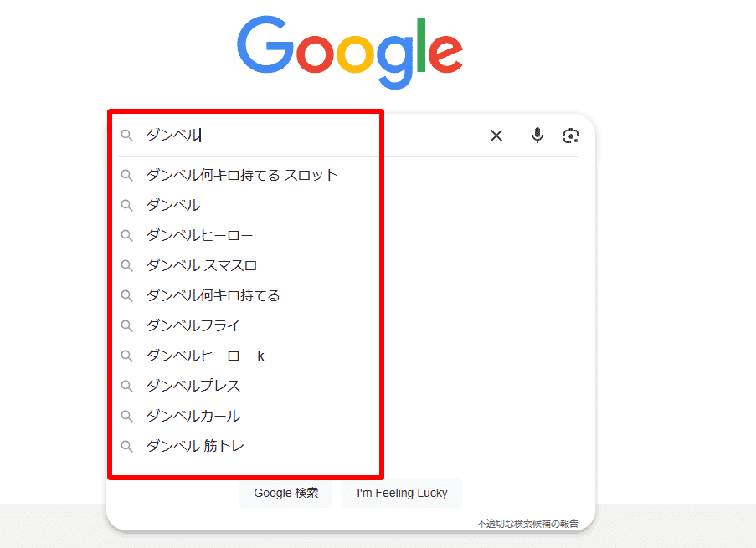Screen dimensions: 756x548
Task: Click the magnifier icon in the search box
Action: (x=127, y=136)
